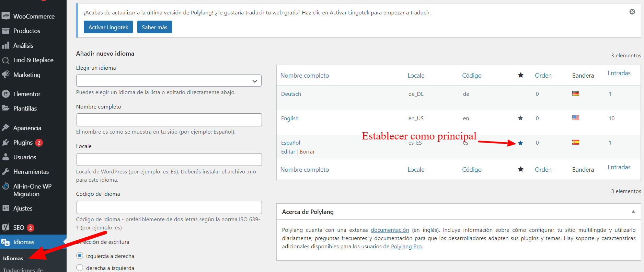The height and width of the screenshot is (272, 644).
Task: Click the Elementor logo icon
Action: [x=5, y=94]
